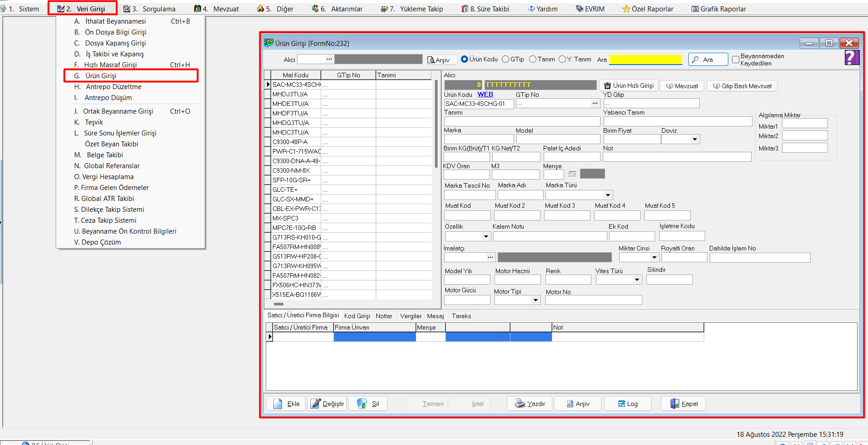Screen dimensions: 868x445
Task: Click the bottom Arşiv button
Action: coord(578,404)
